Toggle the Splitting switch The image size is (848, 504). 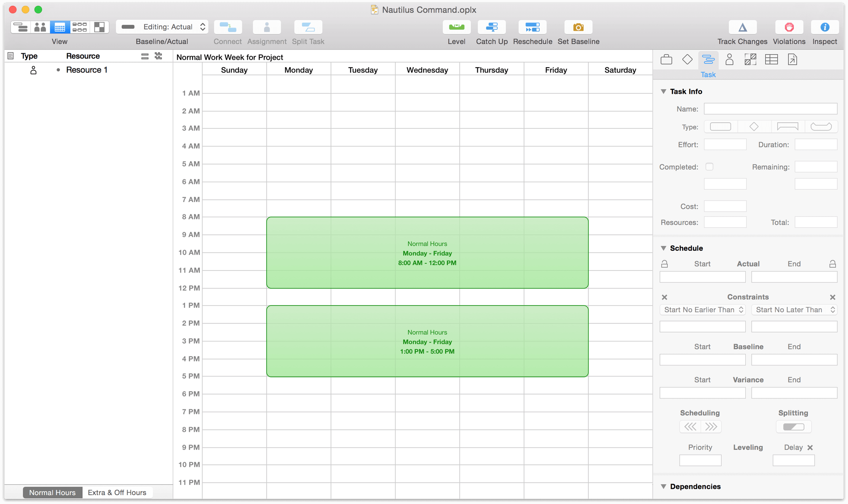[x=793, y=427]
